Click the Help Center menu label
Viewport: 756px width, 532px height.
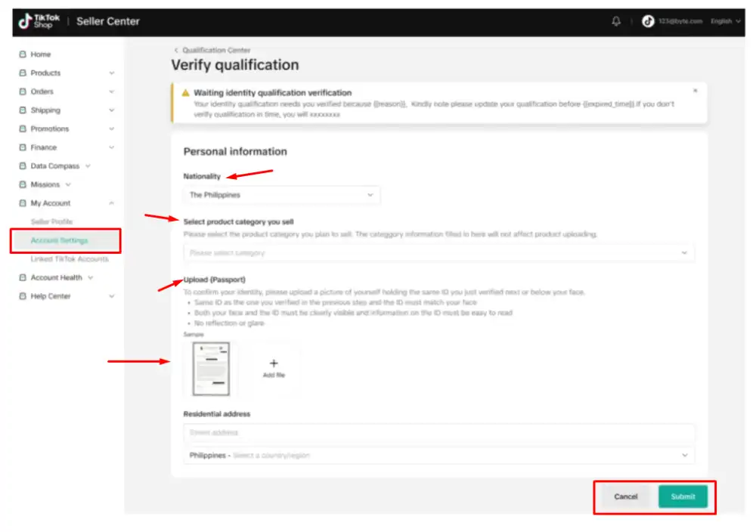pos(51,296)
